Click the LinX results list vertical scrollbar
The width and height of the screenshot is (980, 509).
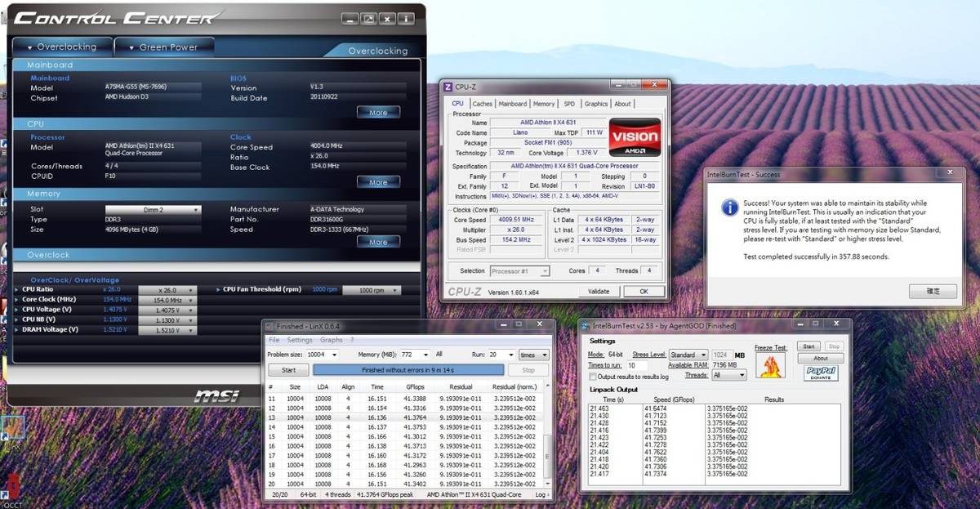(547, 435)
